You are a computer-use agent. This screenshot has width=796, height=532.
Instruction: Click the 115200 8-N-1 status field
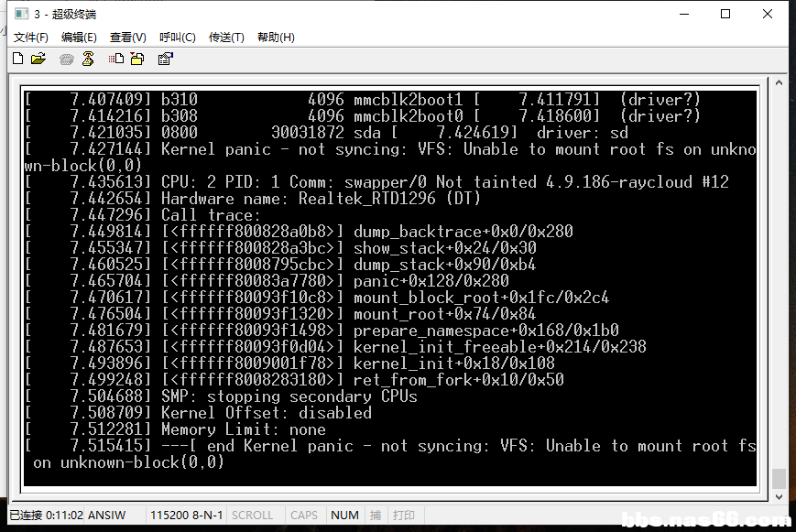tap(186, 516)
